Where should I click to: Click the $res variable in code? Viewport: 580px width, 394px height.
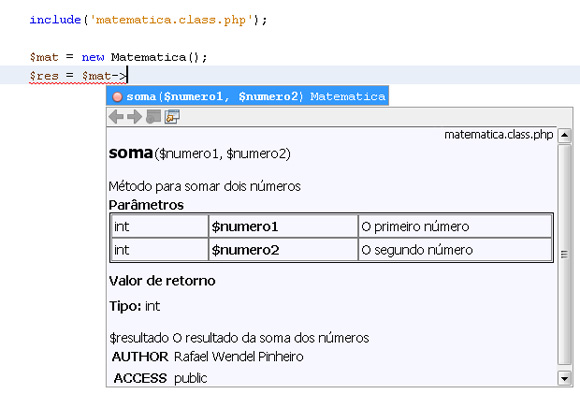[44, 76]
